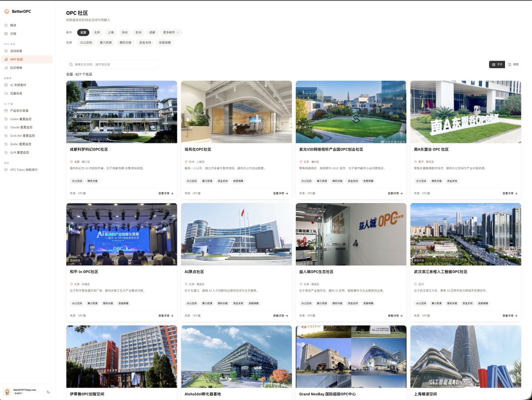Open the AlohaIdol孵化器基地 photo
The height and width of the screenshot is (400, 532).
coord(236,357)
